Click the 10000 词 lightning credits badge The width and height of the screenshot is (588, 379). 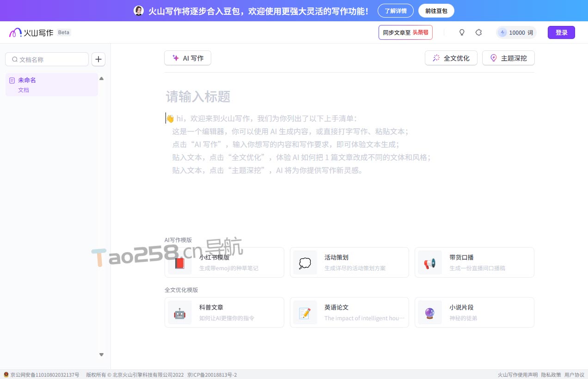coord(516,32)
